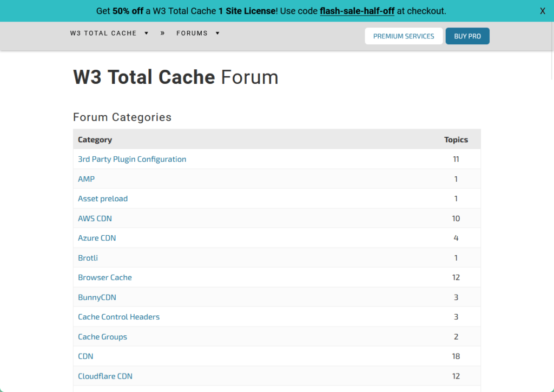Open the AMP forum category

(x=86, y=178)
